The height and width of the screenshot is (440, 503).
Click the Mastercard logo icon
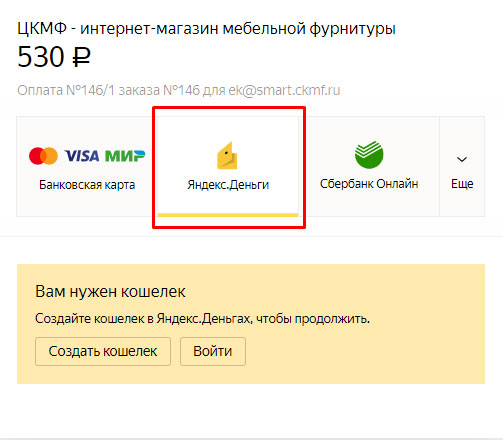pyautogui.click(x=43, y=156)
